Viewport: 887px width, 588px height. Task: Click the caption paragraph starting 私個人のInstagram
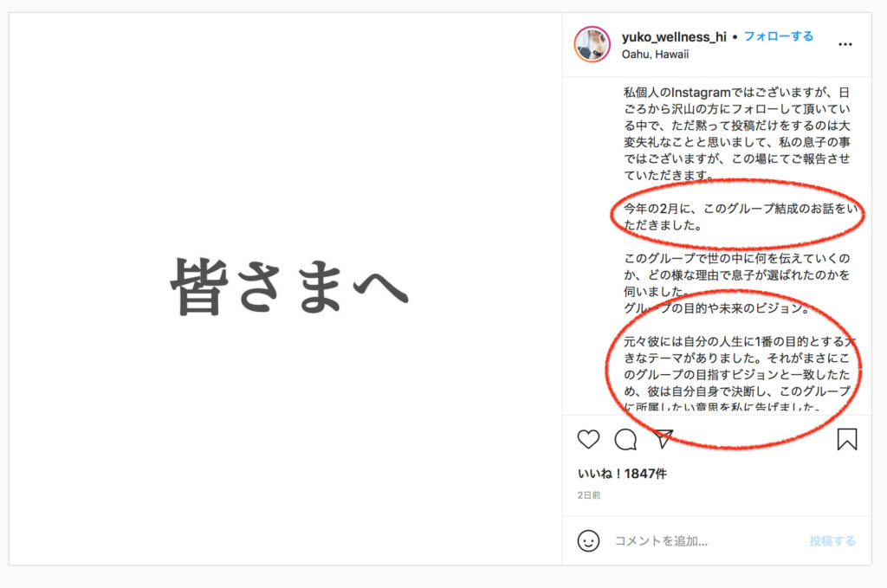click(736, 133)
